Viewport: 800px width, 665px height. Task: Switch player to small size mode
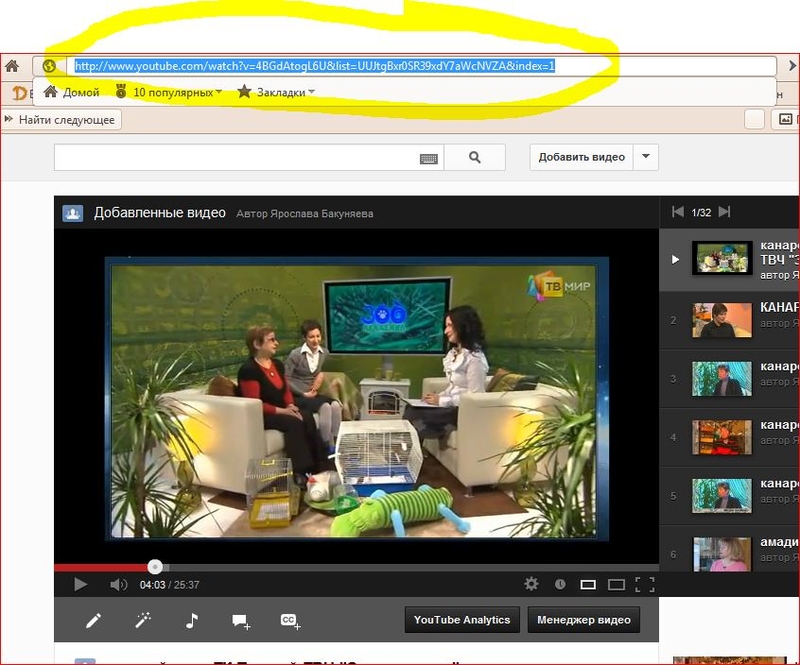(588, 584)
